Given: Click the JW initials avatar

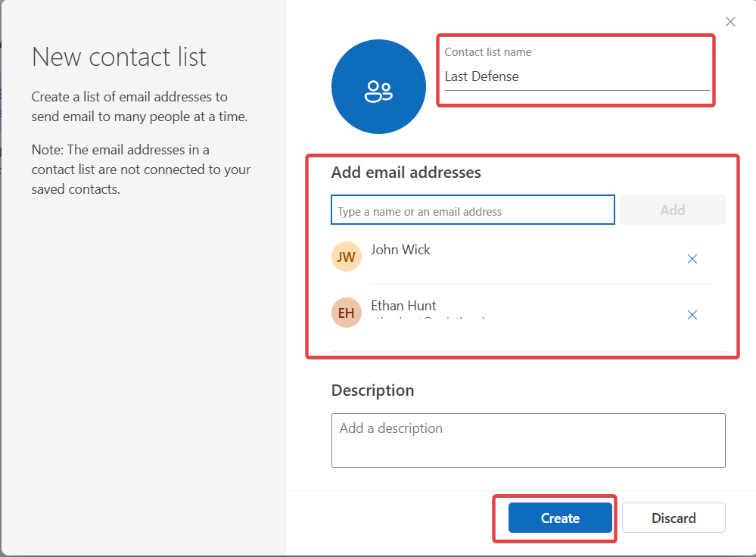Looking at the screenshot, I should [347, 257].
